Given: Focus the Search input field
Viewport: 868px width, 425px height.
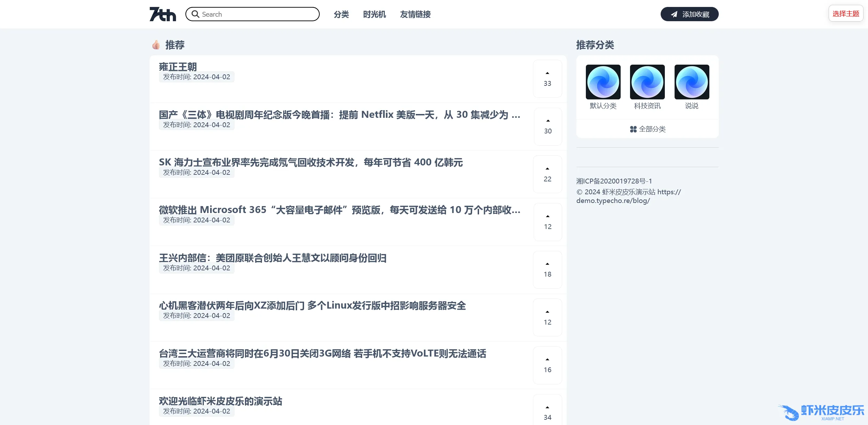Looking at the screenshot, I should 257,14.
